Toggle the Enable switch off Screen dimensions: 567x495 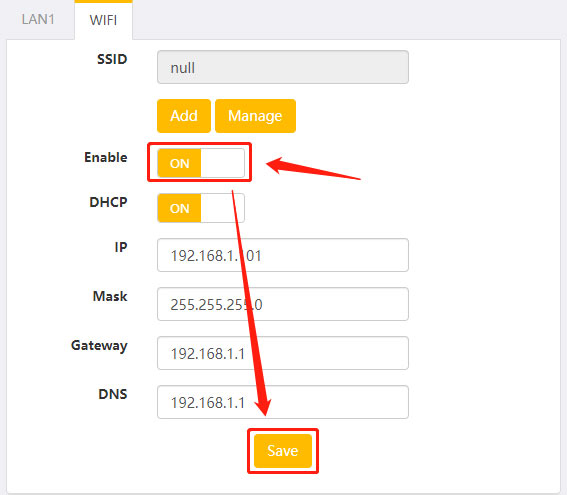click(201, 163)
